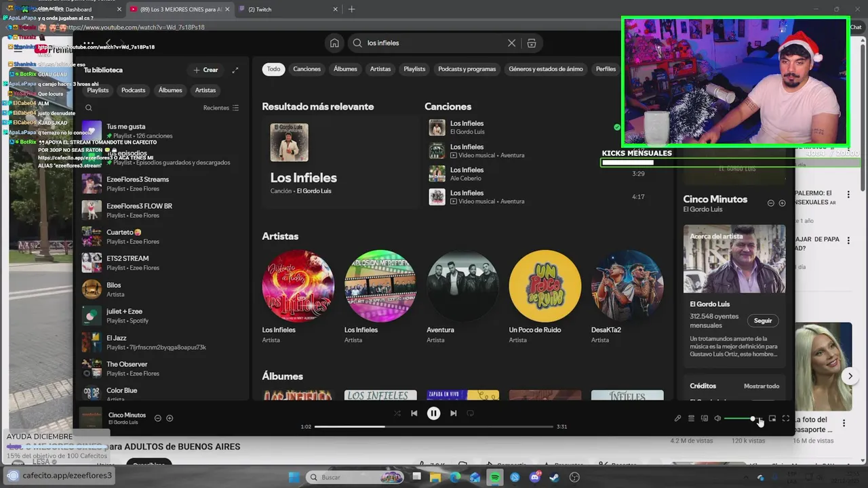868x488 pixels.
Task: Filter library by Podcasts chip
Action: pos(133,90)
